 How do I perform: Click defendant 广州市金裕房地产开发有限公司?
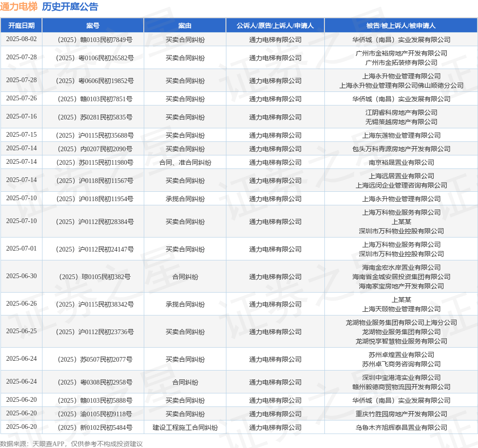click(x=401, y=53)
